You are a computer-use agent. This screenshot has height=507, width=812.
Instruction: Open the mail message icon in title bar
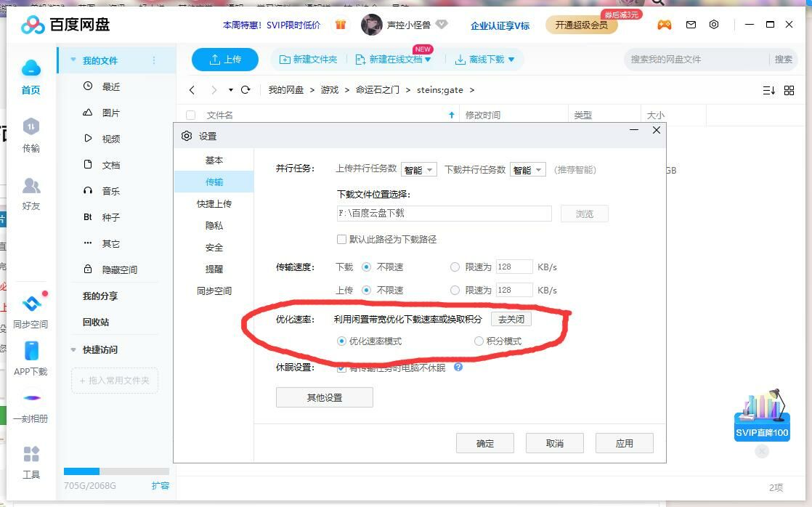point(691,25)
